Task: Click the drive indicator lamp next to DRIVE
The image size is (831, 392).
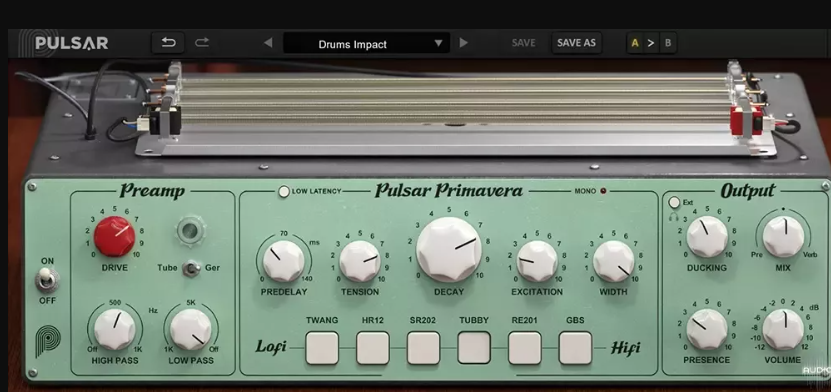Action: [190, 230]
